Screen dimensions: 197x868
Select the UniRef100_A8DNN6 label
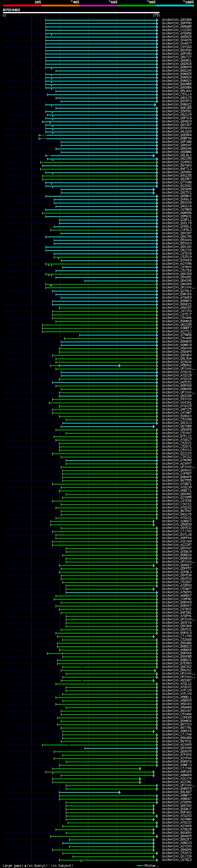(x=177, y=152)
